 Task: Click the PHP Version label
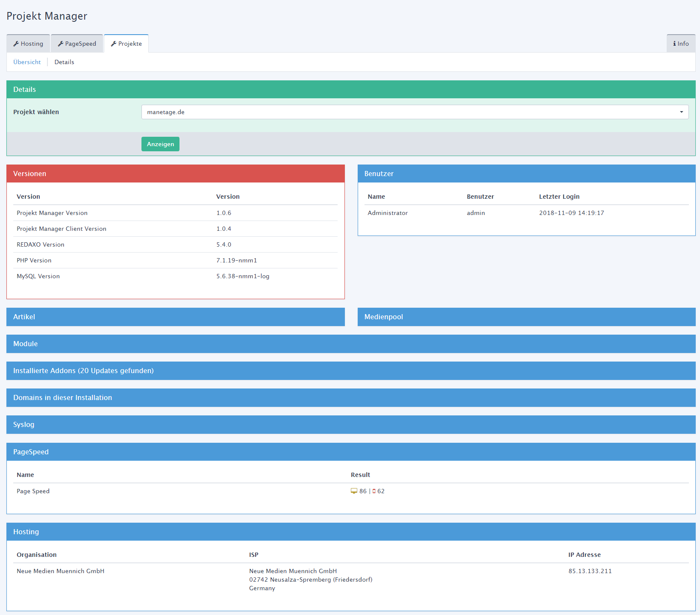34,260
